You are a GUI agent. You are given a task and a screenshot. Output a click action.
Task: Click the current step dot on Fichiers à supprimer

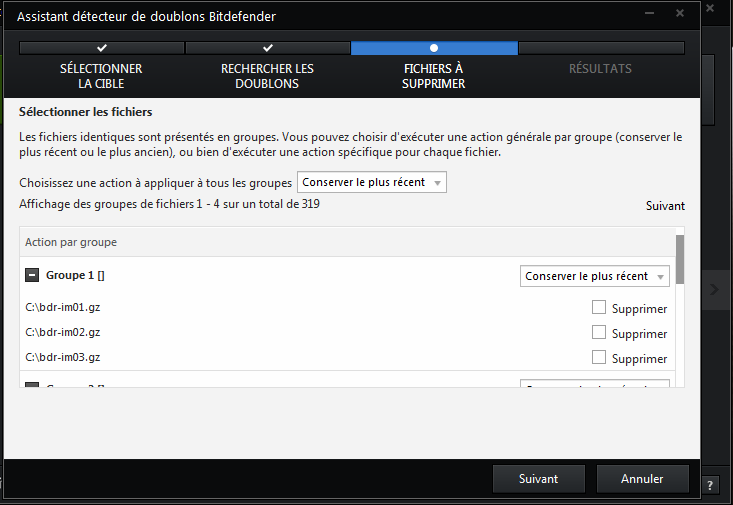click(x=434, y=48)
